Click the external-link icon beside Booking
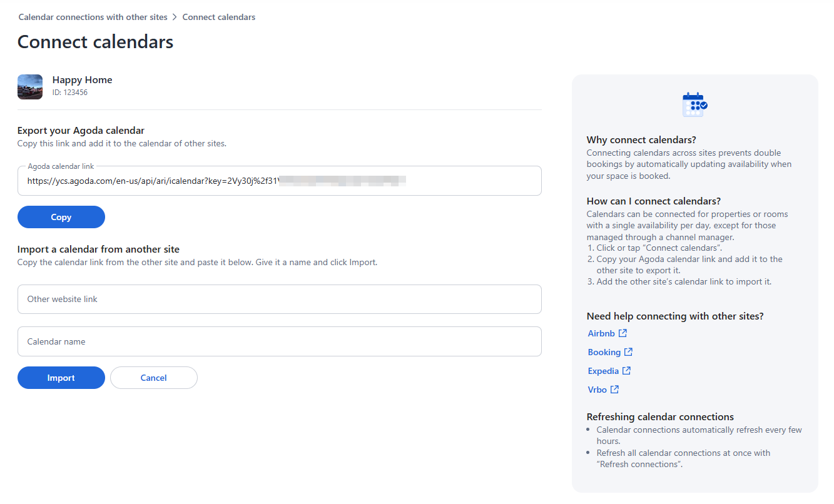Screen dimensions: 834x504 628,352
